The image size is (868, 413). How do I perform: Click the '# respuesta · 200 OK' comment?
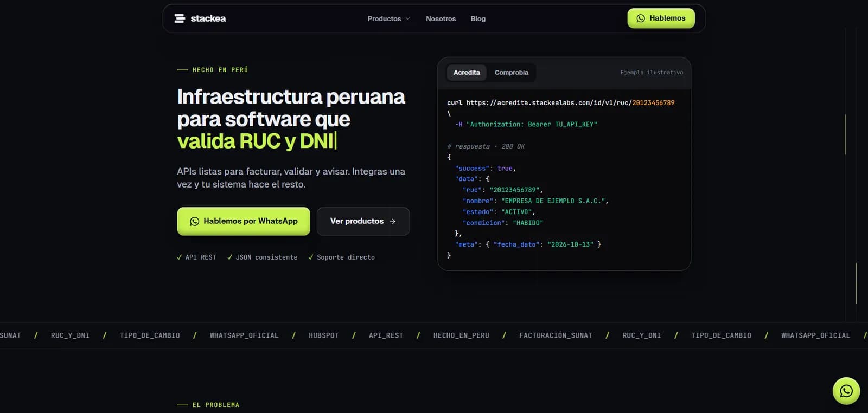(486, 146)
